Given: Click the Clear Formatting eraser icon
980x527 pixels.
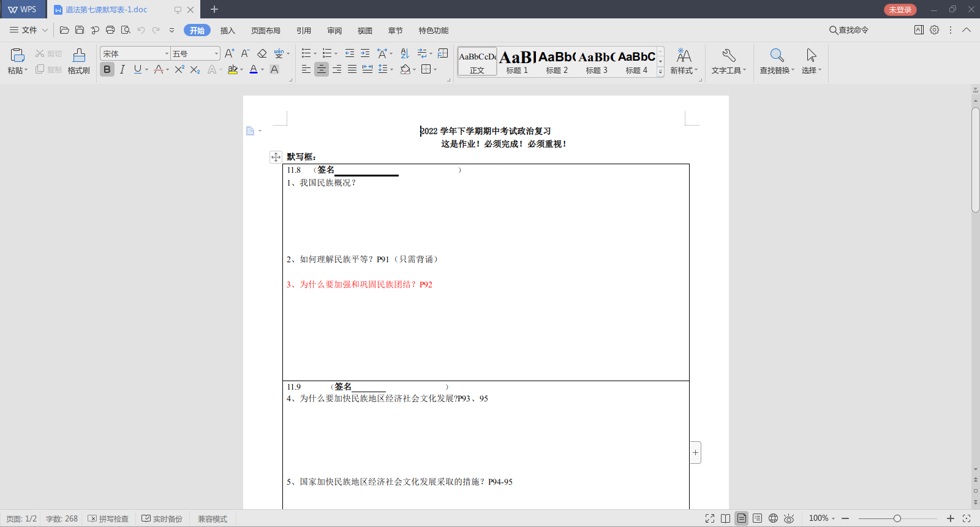Looking at the screenshot, I should point(262,54).
